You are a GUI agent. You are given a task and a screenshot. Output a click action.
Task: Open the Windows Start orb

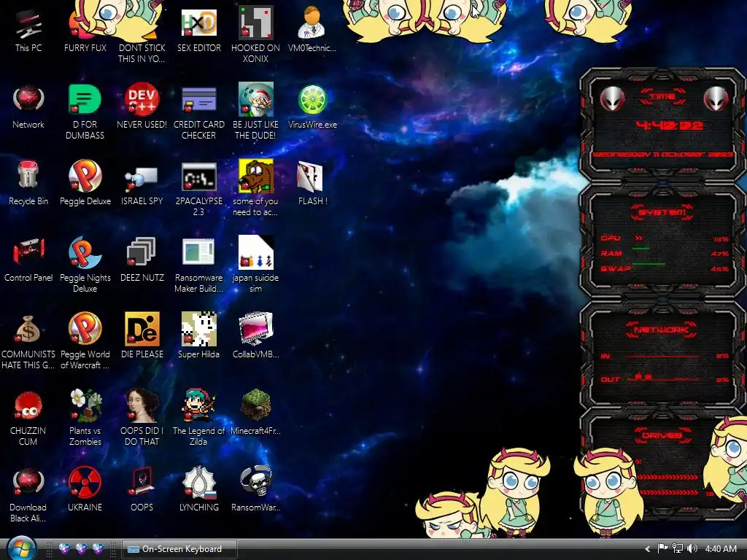click(x=21, y=548)
